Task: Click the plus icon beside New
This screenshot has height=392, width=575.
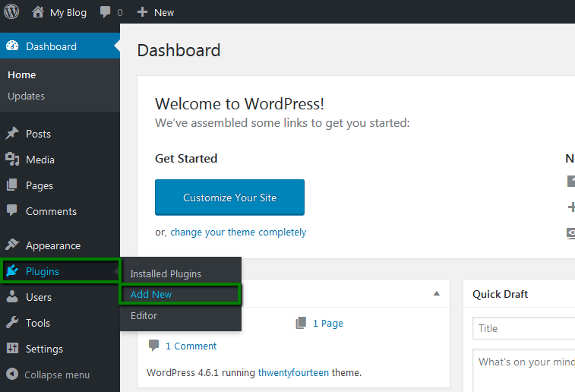Action: pos(142,12)
